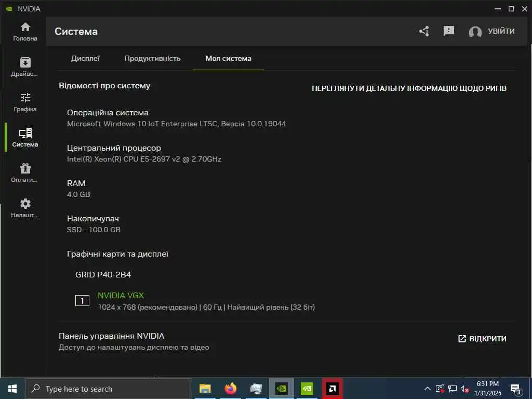The height and width of the screenshot is (399, 532).
Task: Open the Оплати rewards gift section
Action: pos(25,173)
